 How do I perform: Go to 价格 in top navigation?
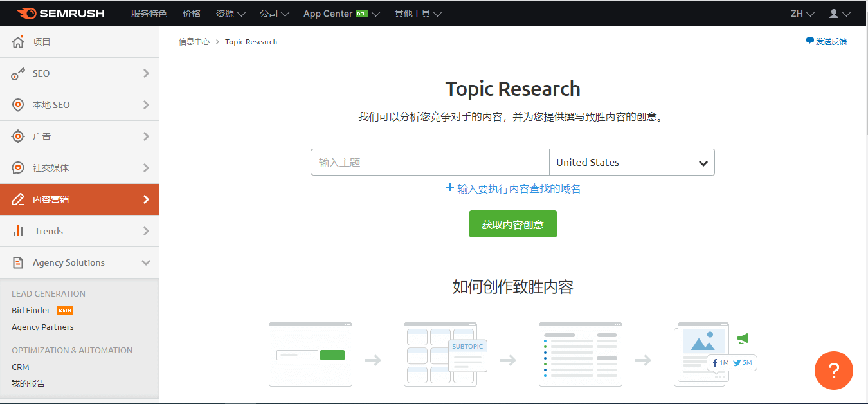(x=192, y=14)
